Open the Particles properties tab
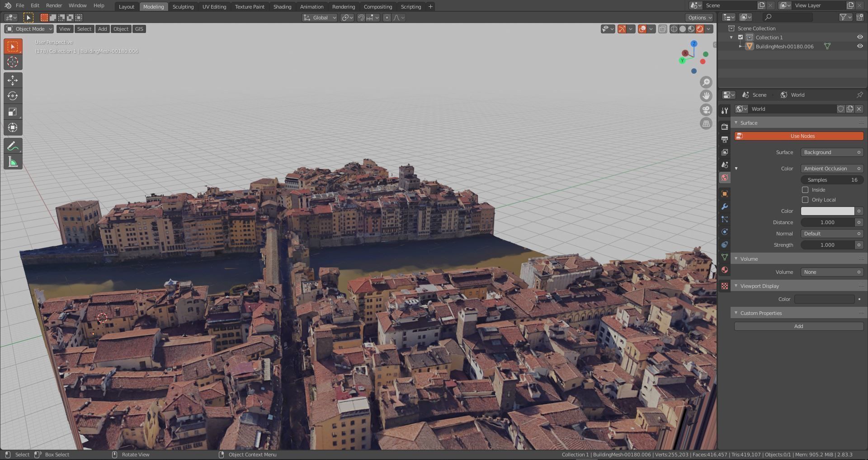This screenshot has height=460, width=868. click(725, 219)
